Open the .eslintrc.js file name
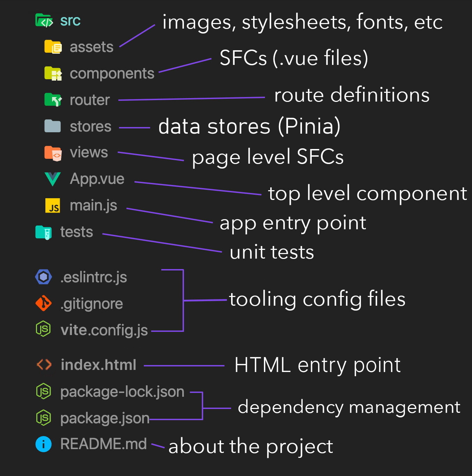The image size is (472, 476). click(94, 277)
